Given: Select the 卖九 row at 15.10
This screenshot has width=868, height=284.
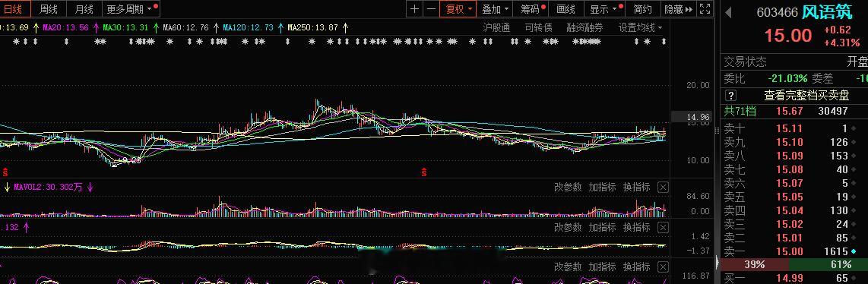Looking at the screenshot, I should click(795, 143).
